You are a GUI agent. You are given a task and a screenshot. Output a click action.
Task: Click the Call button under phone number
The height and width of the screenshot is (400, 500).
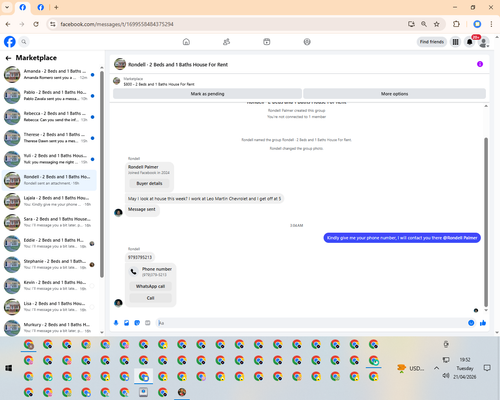[150, 298]
